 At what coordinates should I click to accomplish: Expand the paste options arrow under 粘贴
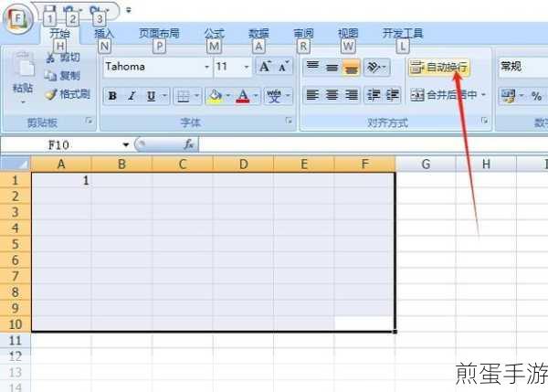point(23,102)
